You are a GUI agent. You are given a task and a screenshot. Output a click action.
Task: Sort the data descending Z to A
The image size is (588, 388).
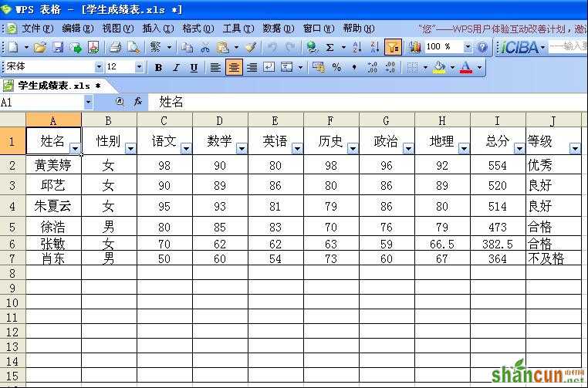tap(374, 47)
